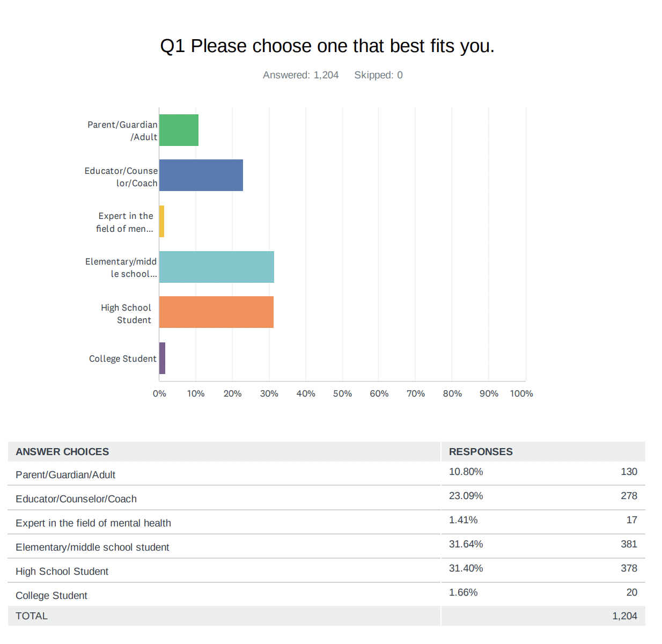662x644 pixels.
Task: Click the Answered: 1,204 text
Action: pyautogui.click(x=300, y=75)
